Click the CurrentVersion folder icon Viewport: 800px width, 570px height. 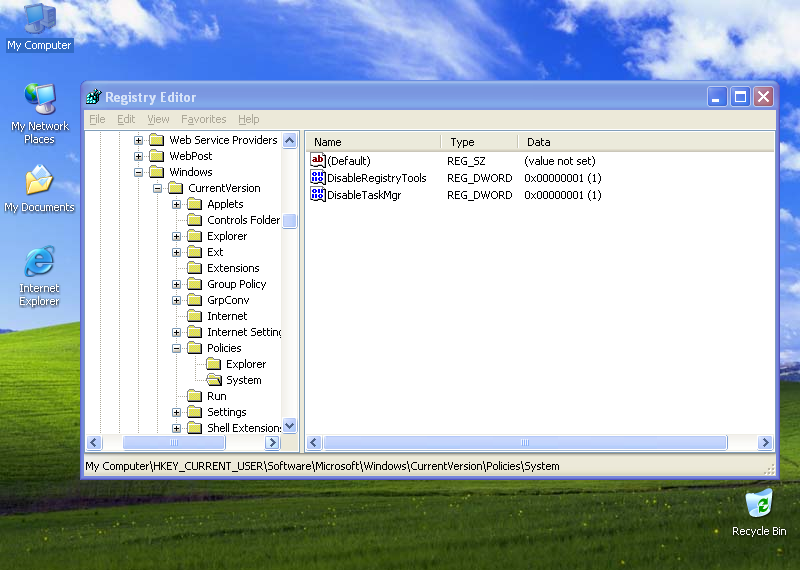[176, 188]
